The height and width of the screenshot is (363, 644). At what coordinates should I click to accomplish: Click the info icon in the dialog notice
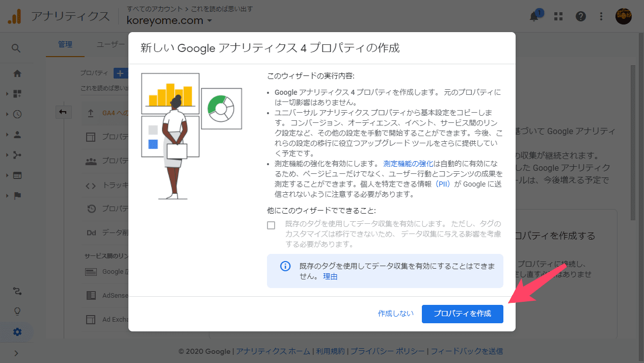(285, 266)
